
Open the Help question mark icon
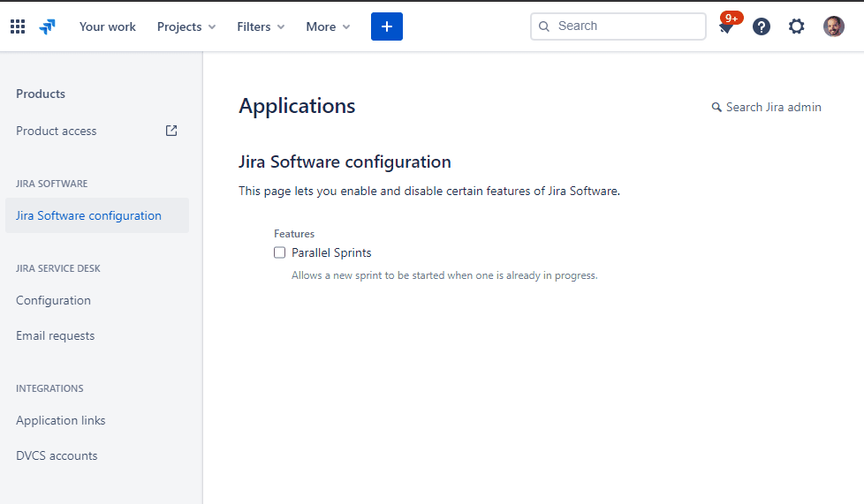point(762,26)
